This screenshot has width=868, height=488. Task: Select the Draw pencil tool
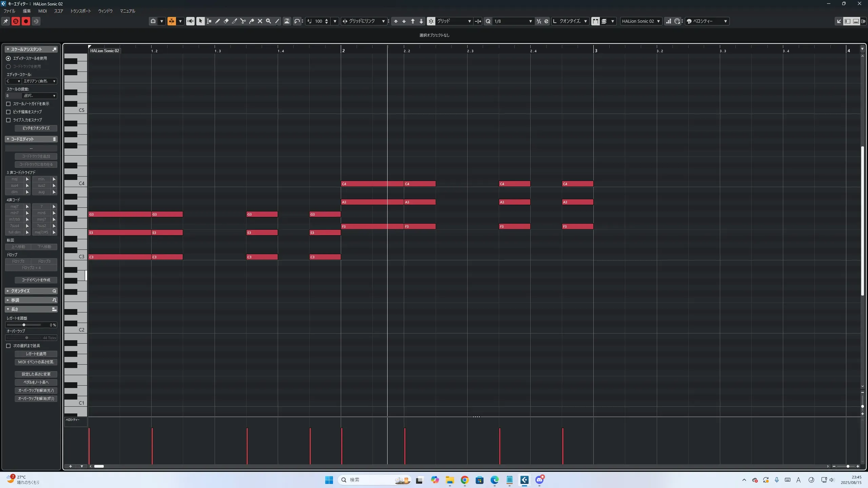[x=218, y=21]
